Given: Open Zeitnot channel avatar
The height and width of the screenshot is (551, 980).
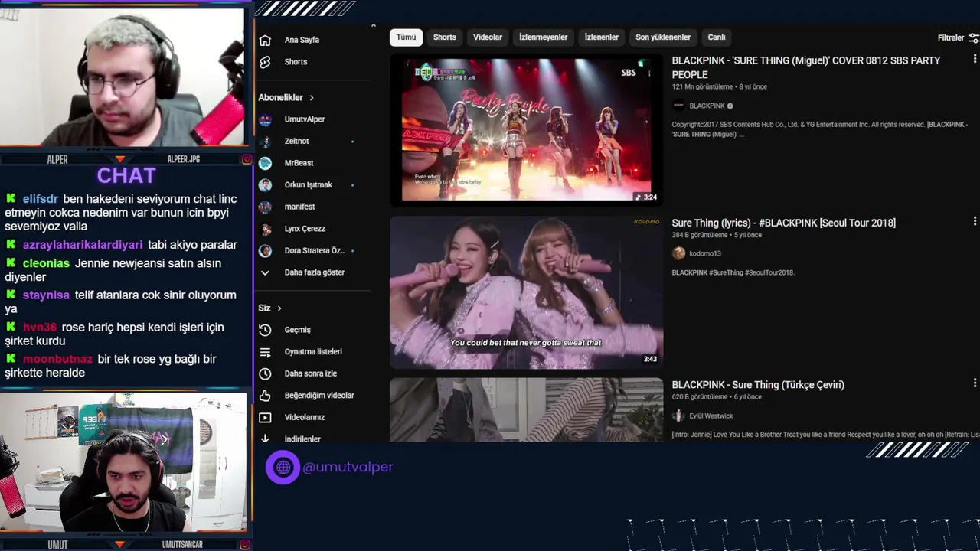Looking at the screenshot, I should 265,142.
